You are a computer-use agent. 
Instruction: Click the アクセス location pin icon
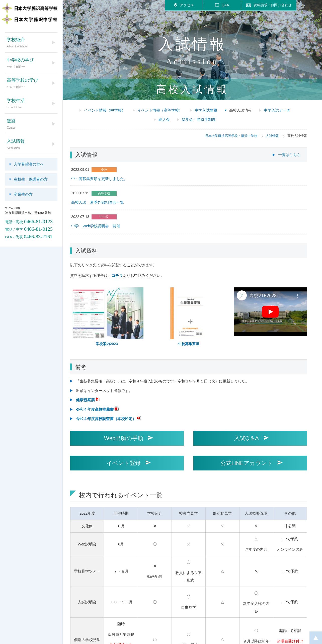pyautogui.click(x=176, y=5)
